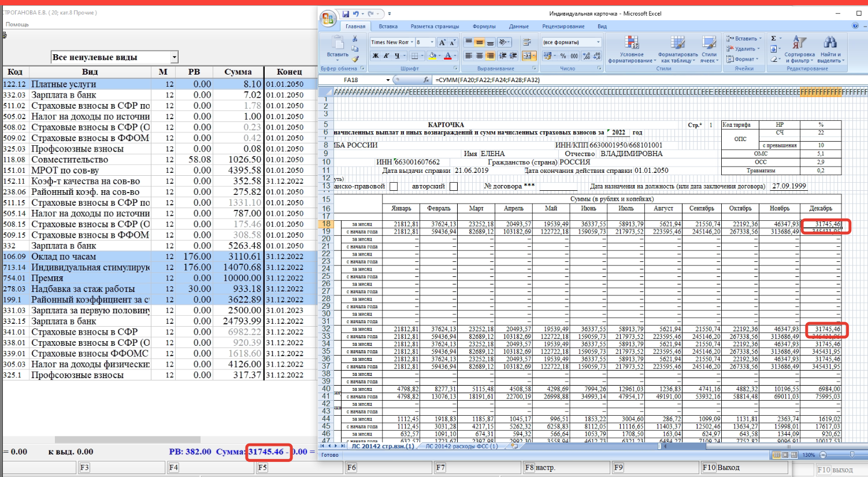868x477 pixels.
Task: Expand the Name Box FA18 dropdown arrow
Action: 388,80
